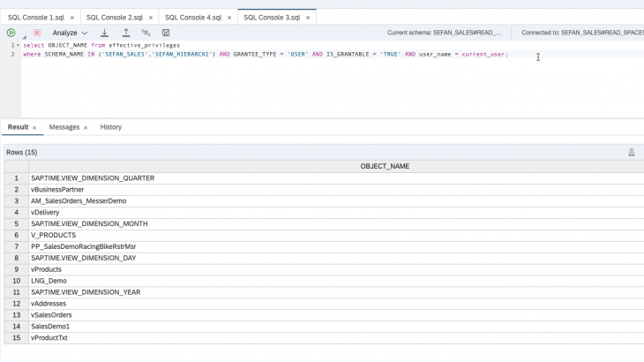Open the run options arrow beside the play icon
The height and width of the screenshot is (362, 644).
(24, 37)
